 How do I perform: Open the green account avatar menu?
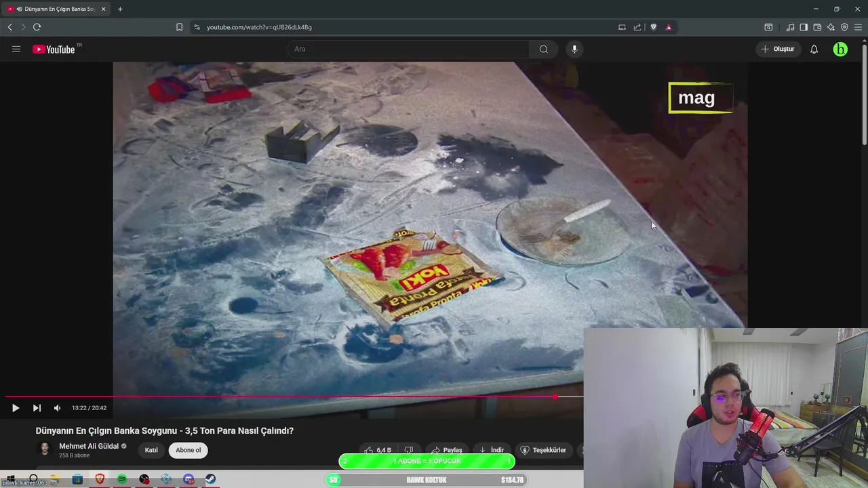coord(840,49)
